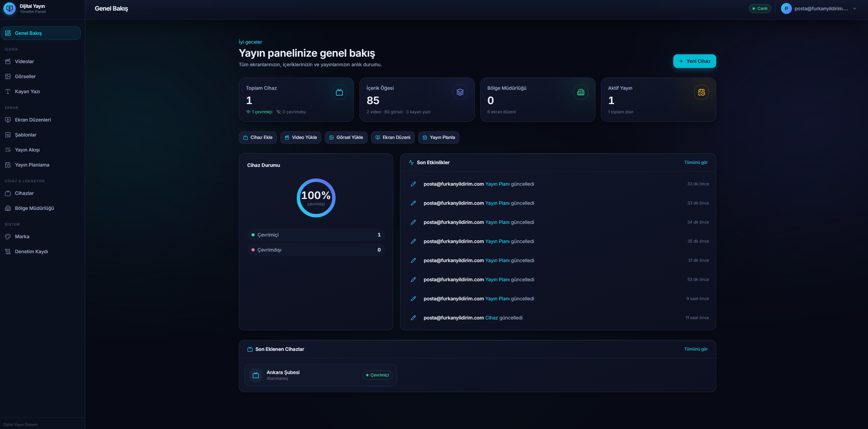Click the 100% çevrimiçi progress ring

(x=316, y=198)
